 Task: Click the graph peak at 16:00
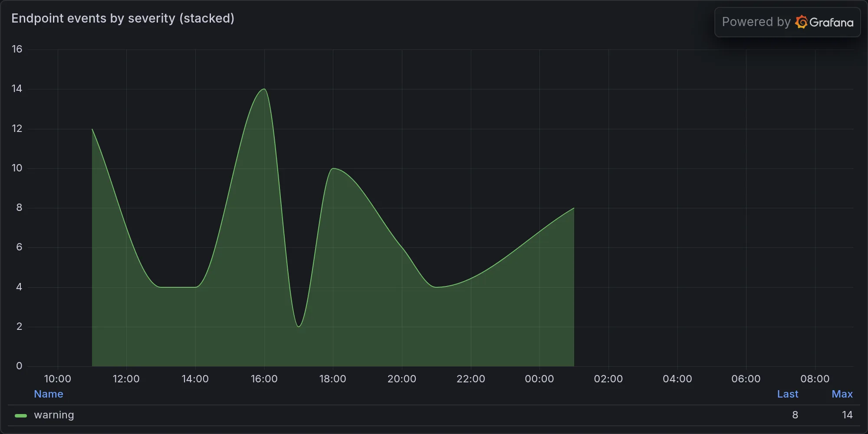point(264,89)
